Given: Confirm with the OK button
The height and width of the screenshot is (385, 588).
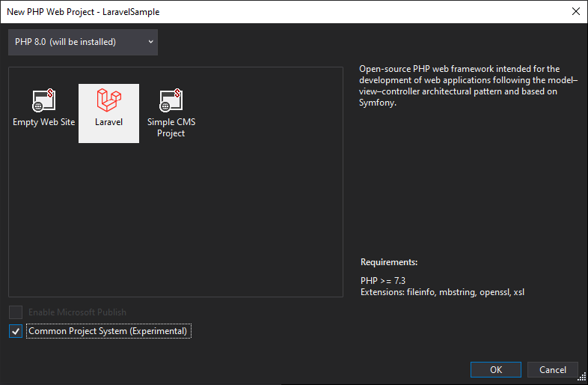Looking at the screenshot, I should 496,369.
